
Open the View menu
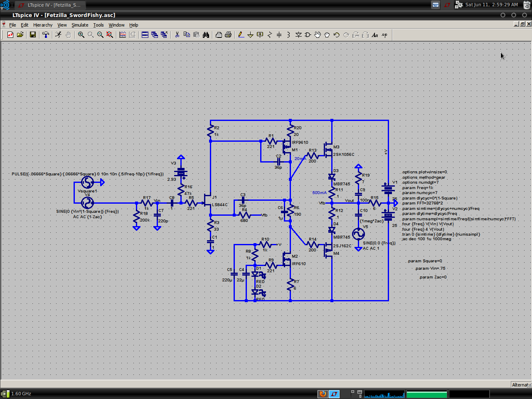pyautogui.click(x=62, y=25)
